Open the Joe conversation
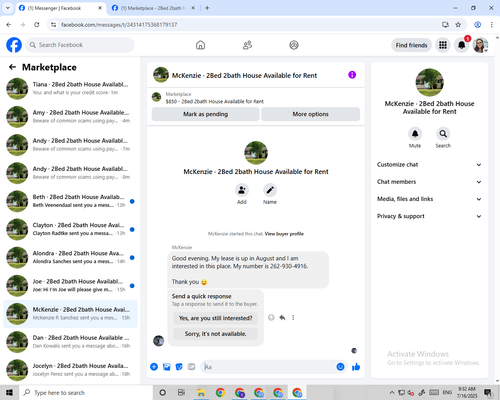 pos(70,286)
